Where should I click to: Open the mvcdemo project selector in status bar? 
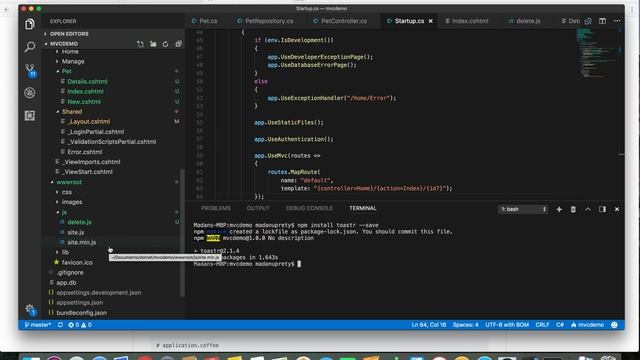tap(587, 325)
